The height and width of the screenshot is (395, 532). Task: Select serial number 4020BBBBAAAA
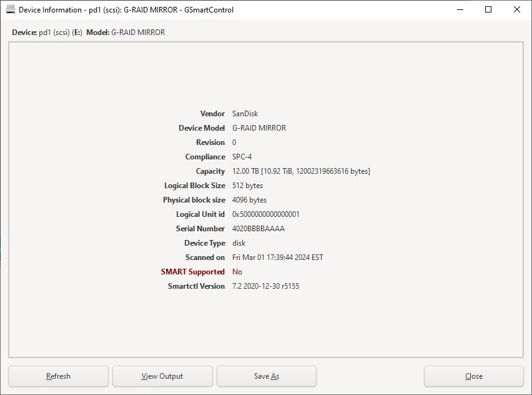[259, 229]
